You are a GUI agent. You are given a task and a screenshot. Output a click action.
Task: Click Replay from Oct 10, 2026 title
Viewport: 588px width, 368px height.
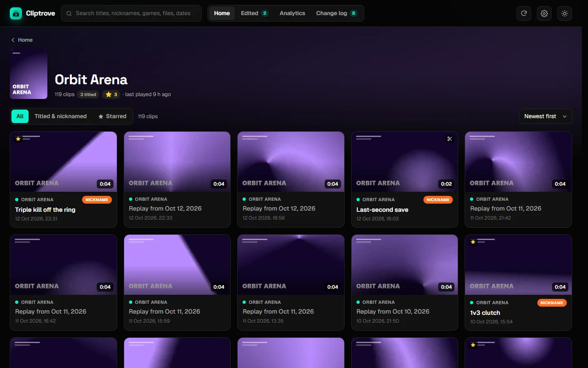(393, 312)
